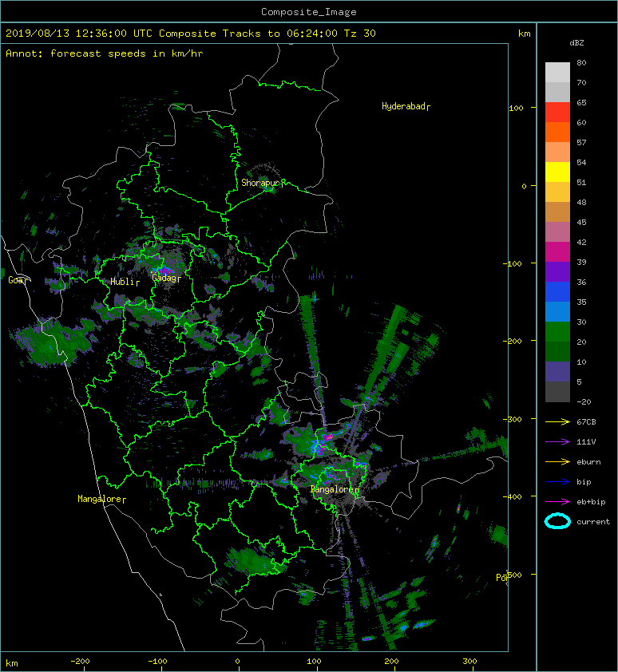
Task: Click the Composite_Image title text
Action: click(x=309, y=12)
